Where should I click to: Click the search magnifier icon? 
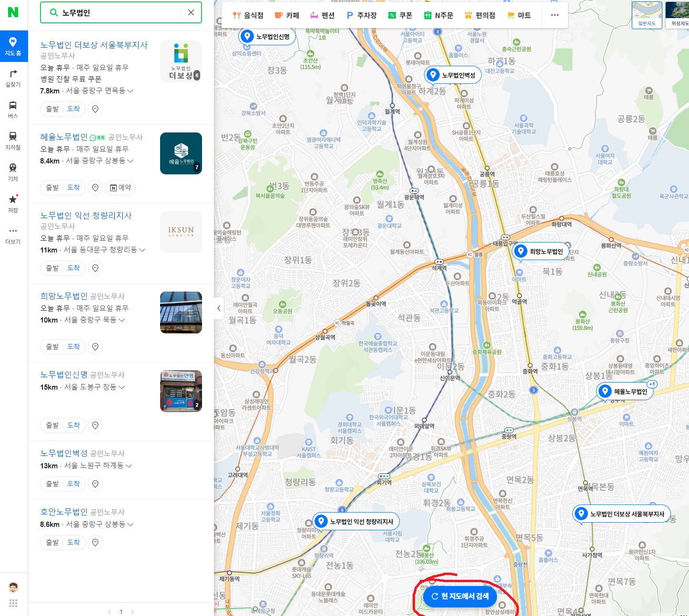click(x=54, y=12)
